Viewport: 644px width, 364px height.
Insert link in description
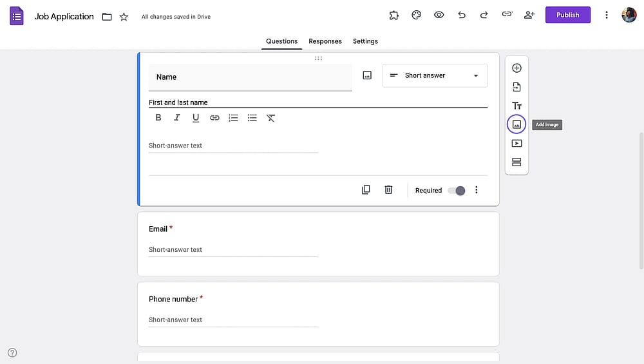click(x=214, y=118)
